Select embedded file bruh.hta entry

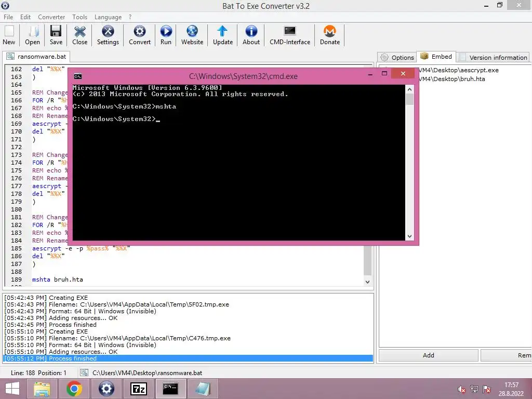click(x=451, y=79)
